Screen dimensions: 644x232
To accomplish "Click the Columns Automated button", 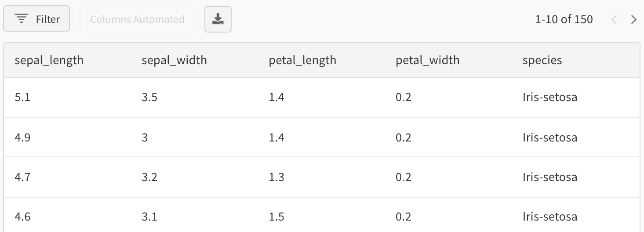I will (x=137, y=19).
